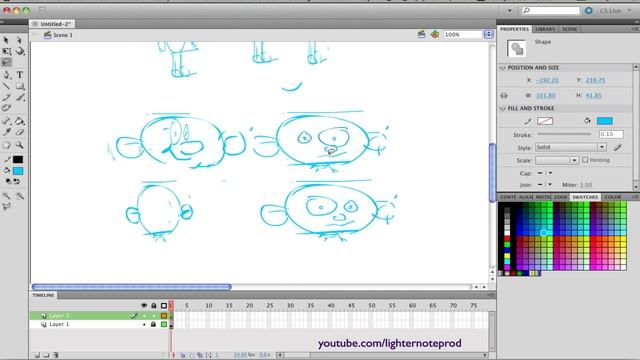Screen dimensions: 640x360
Task: Activate the Zoom magnifier tool
Action: 20,145
